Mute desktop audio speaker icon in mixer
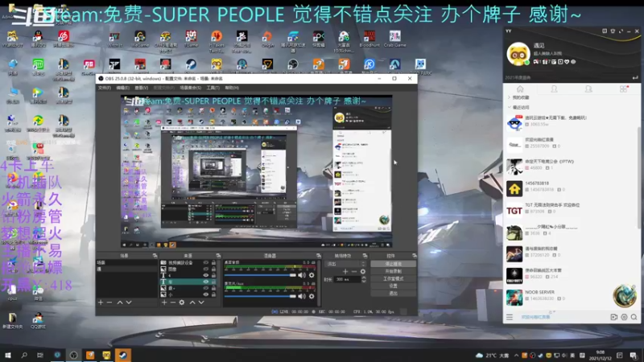Viewport: 644px width, 362px height. pos(302,275)
